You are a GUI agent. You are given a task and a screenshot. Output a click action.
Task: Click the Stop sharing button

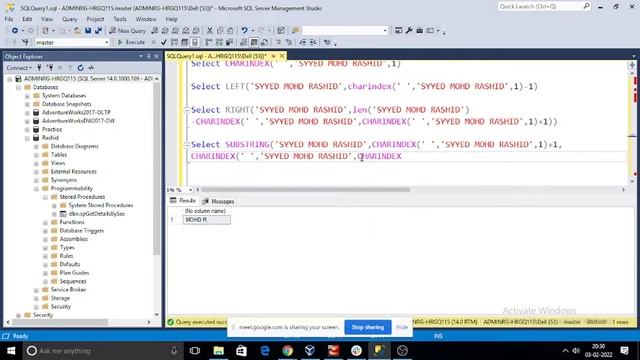(368, 327)
